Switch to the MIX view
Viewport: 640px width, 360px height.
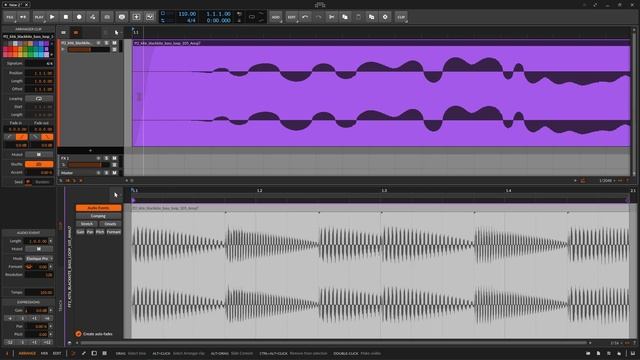coord(44,353)
